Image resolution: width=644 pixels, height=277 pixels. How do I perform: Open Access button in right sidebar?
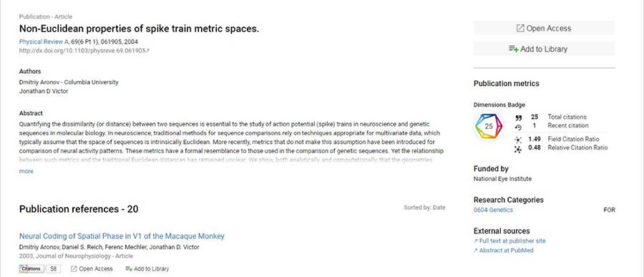[x=544, y=29]
